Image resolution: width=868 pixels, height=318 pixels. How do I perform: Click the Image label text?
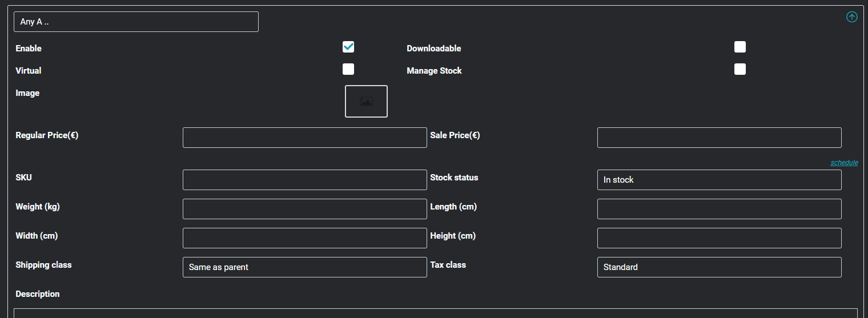click(x=27, y=93)
